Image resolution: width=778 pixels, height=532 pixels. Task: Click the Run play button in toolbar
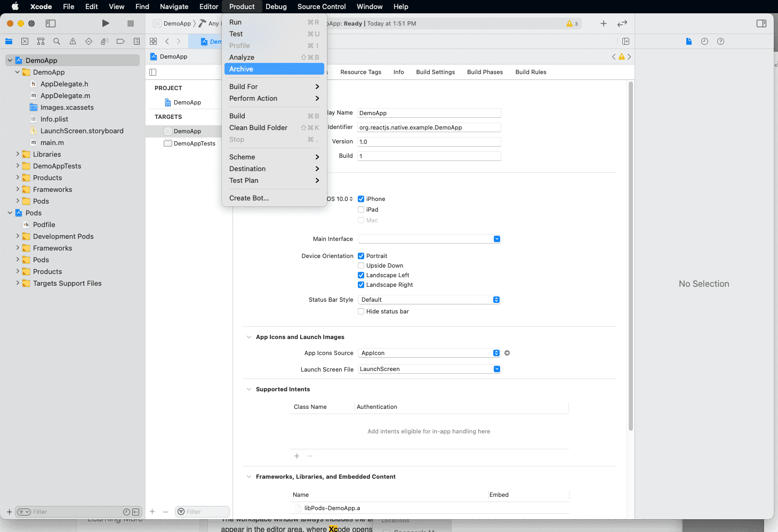coord(106,23)
